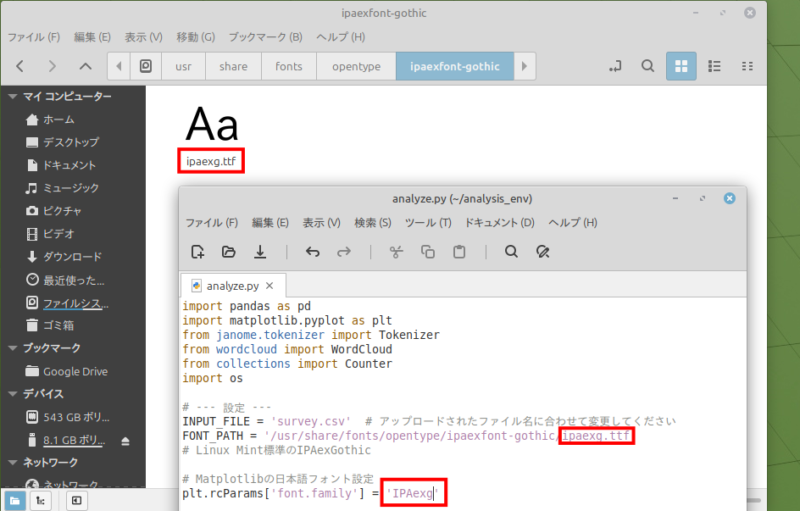Collapse the マイ コンピューター sidebar section
The height and width of the screenshot is (511, 800).
pos(12,97)
